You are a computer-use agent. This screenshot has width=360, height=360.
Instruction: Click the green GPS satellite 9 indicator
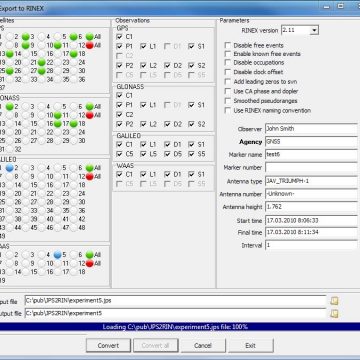[x=25, y=45]
